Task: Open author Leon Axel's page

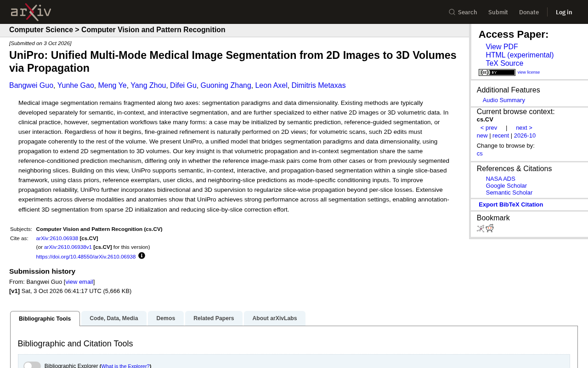Action: point(271,86)
